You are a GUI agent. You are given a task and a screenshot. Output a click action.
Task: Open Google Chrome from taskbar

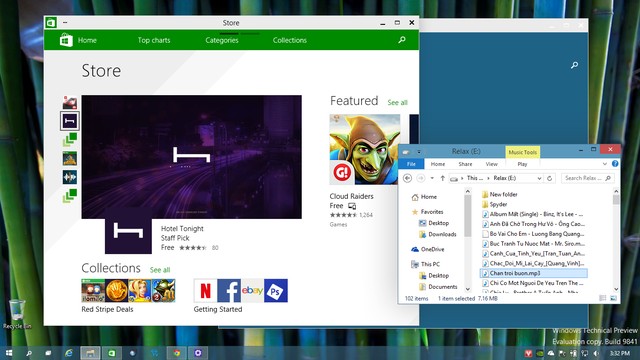click(x=177, y=353)
